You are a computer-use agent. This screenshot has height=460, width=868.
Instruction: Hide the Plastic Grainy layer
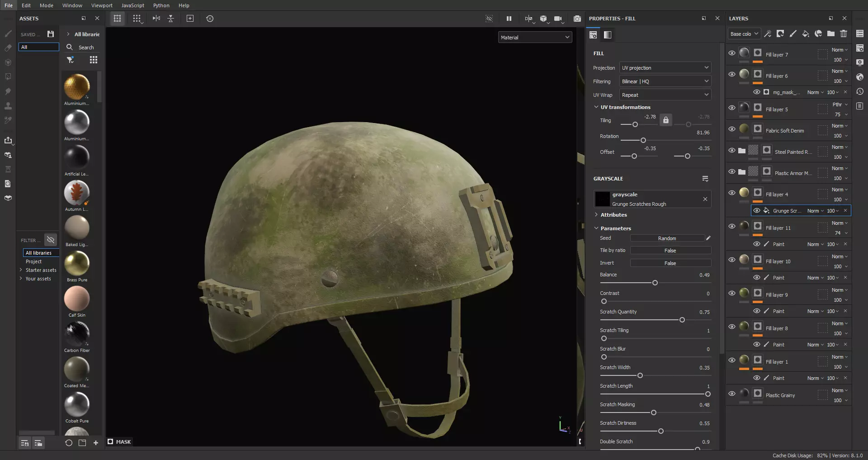pos(732,394)
